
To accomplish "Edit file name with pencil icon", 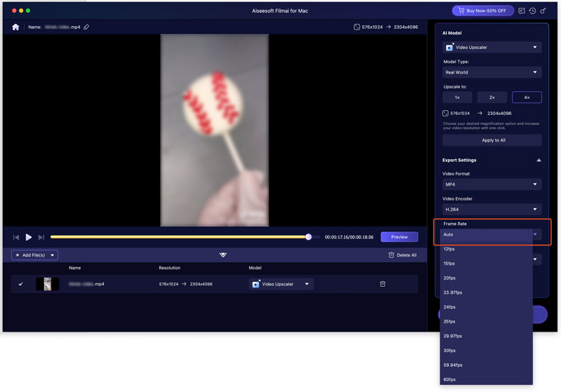I will [86, 27].
